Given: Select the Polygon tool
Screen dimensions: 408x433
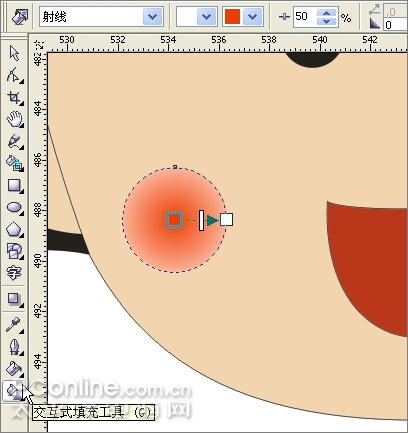Looking at the screenshot, I should coord(14,229).
